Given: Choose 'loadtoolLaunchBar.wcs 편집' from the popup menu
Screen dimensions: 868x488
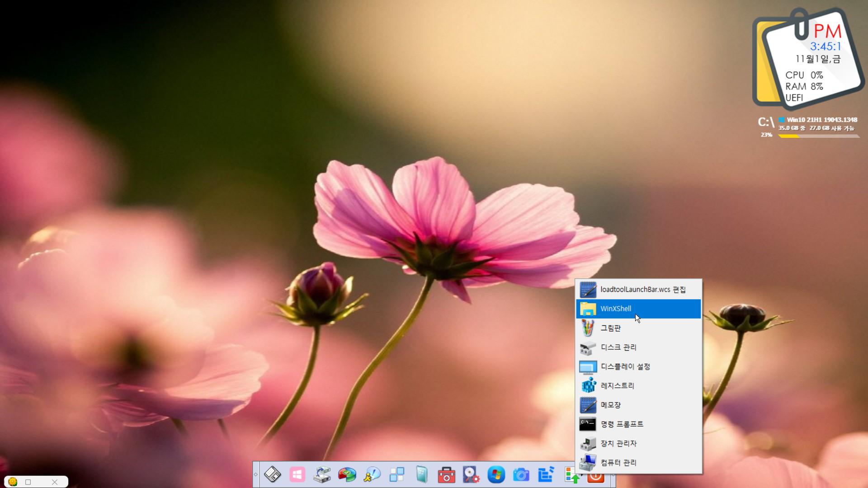Looking at the screenshot, I should (x=638, y=290).
